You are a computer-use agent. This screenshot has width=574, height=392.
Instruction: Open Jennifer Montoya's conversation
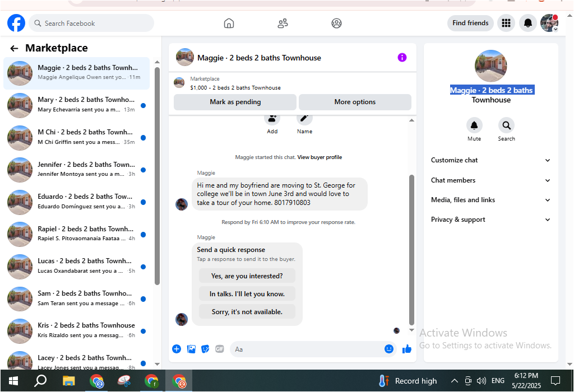[x=76, y=170]
